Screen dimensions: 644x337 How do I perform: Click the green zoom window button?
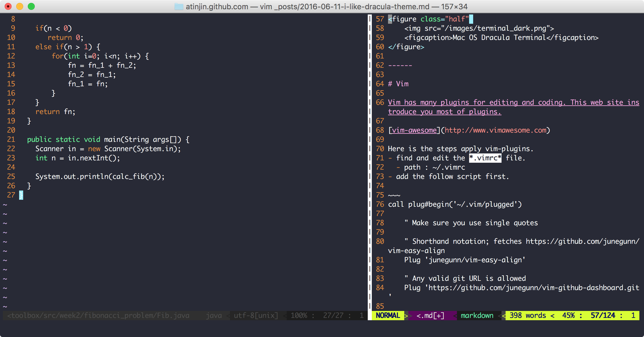pyautogui.click(x=31, y=6)
